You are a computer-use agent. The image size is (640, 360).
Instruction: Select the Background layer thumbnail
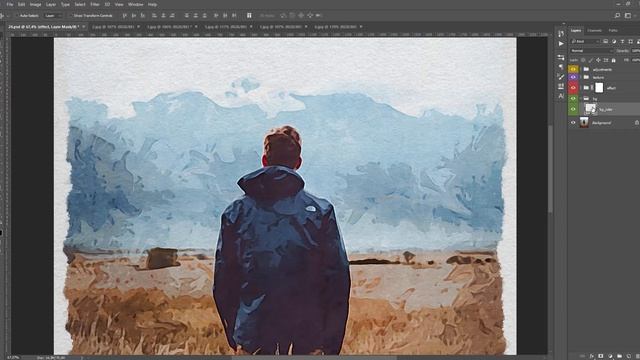584,122
